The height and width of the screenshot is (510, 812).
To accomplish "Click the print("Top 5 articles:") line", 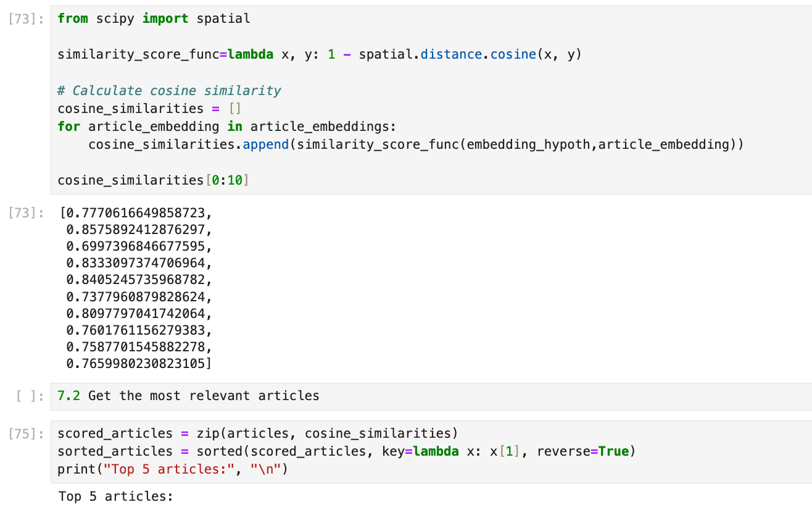I will coord(173,470).
